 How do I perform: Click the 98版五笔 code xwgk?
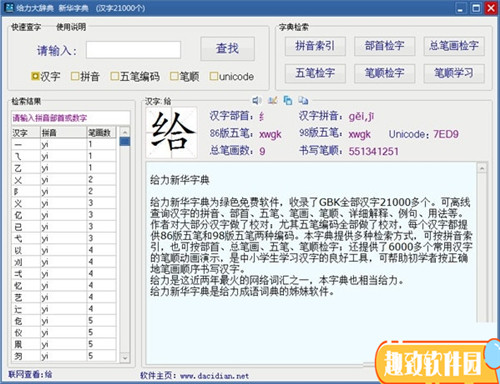[x=359, y=134]
